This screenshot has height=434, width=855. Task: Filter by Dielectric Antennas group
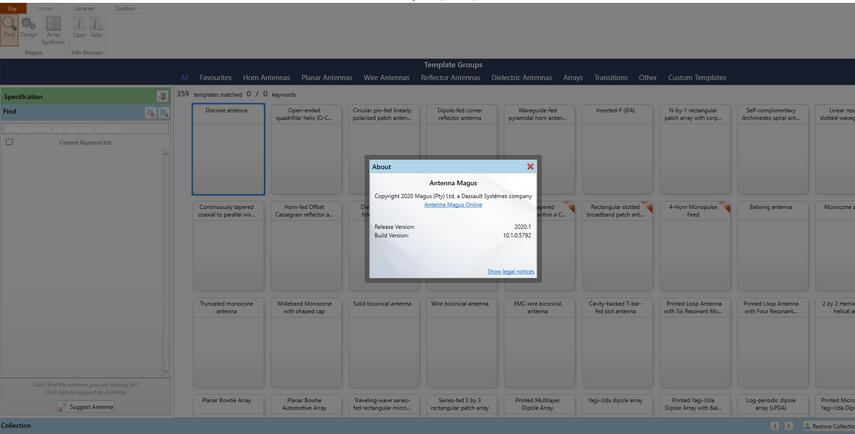[521, 77]
